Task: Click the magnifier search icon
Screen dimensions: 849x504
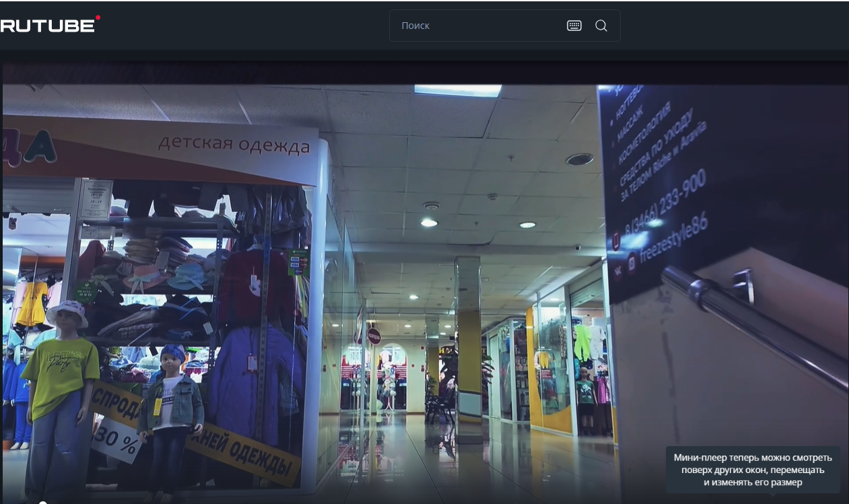Action: (x=601, y=26)
